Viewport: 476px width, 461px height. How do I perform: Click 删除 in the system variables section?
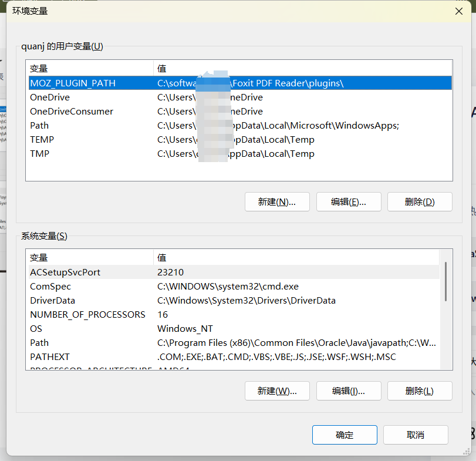[420, 391]
